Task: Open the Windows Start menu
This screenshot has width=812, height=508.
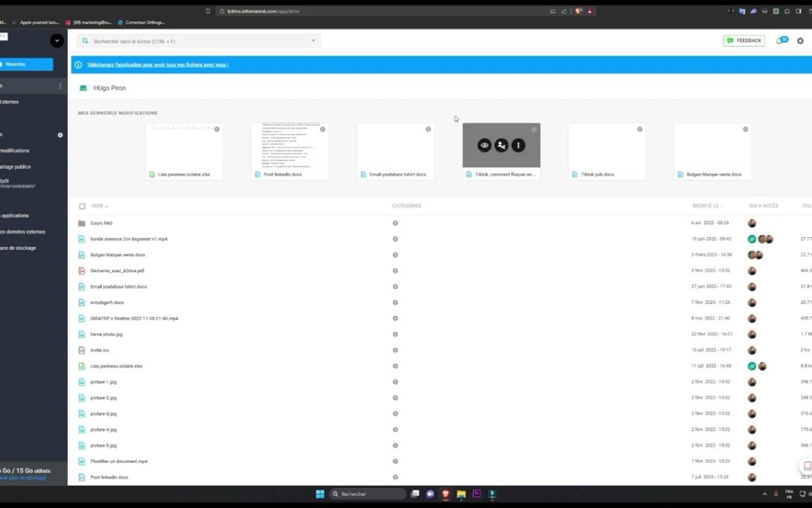Action: coord(320,494)
